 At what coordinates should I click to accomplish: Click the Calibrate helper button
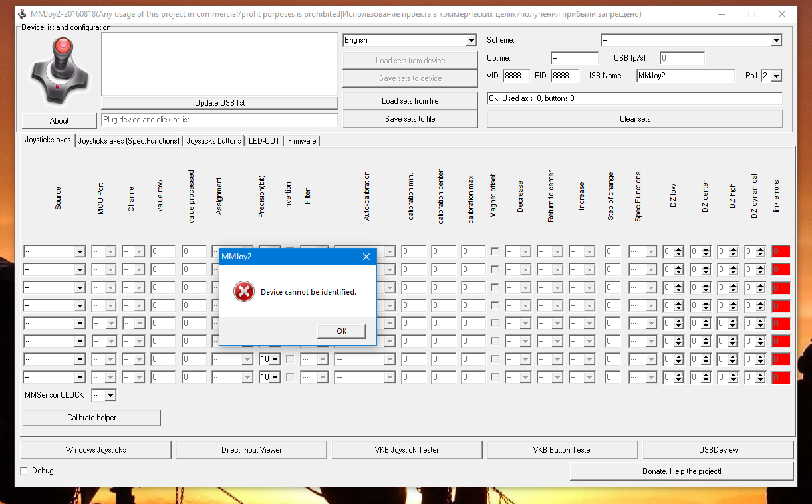[92, 418]
